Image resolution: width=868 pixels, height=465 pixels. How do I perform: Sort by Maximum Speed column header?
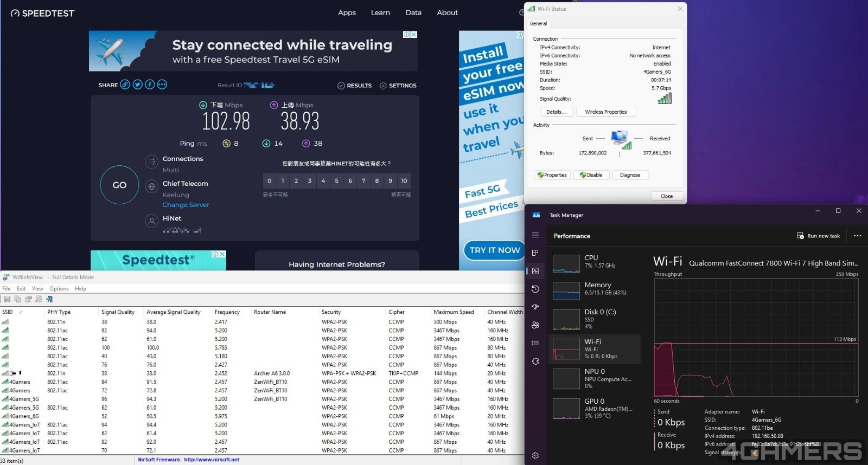pos(458,312)
